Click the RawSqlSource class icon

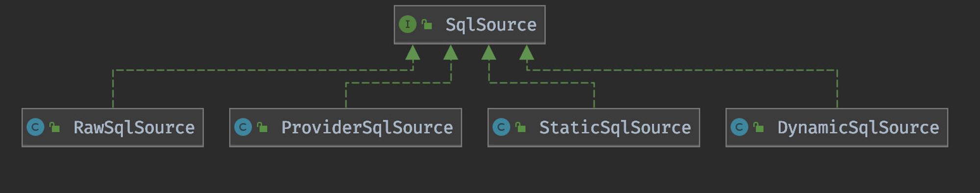[35, 127]
